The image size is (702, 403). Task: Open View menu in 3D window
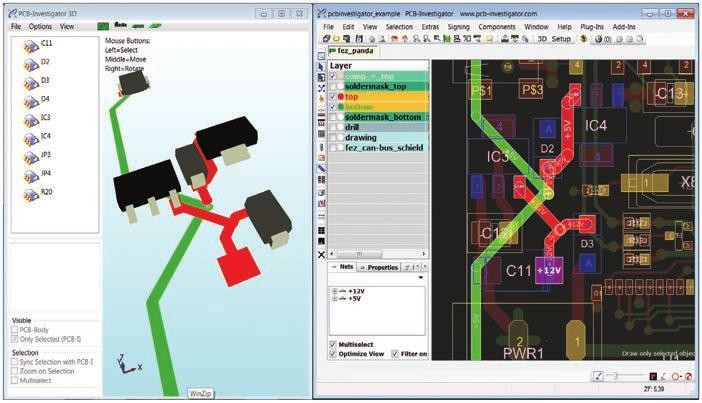(67, 26)
